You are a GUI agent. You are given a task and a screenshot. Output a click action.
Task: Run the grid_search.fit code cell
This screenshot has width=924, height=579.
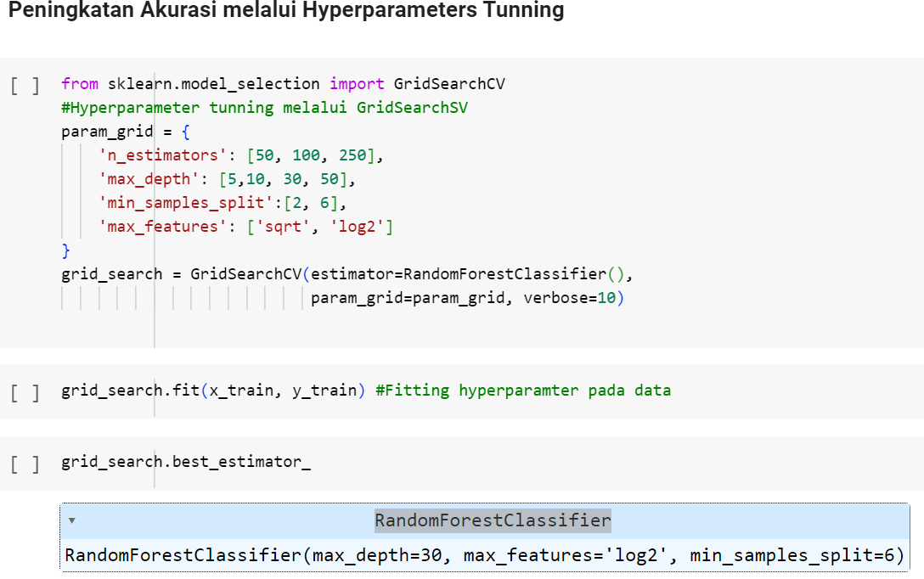[x=25, y=392]
